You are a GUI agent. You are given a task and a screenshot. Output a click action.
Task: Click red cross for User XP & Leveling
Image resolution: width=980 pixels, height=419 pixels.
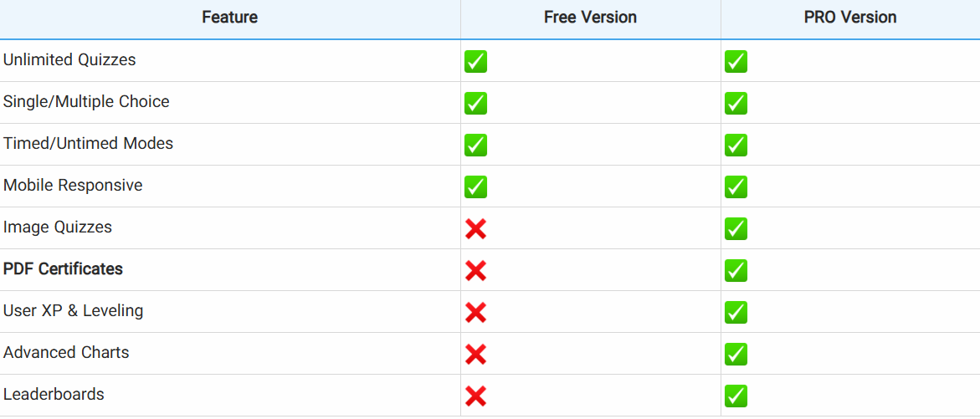(x=475, y=312)
